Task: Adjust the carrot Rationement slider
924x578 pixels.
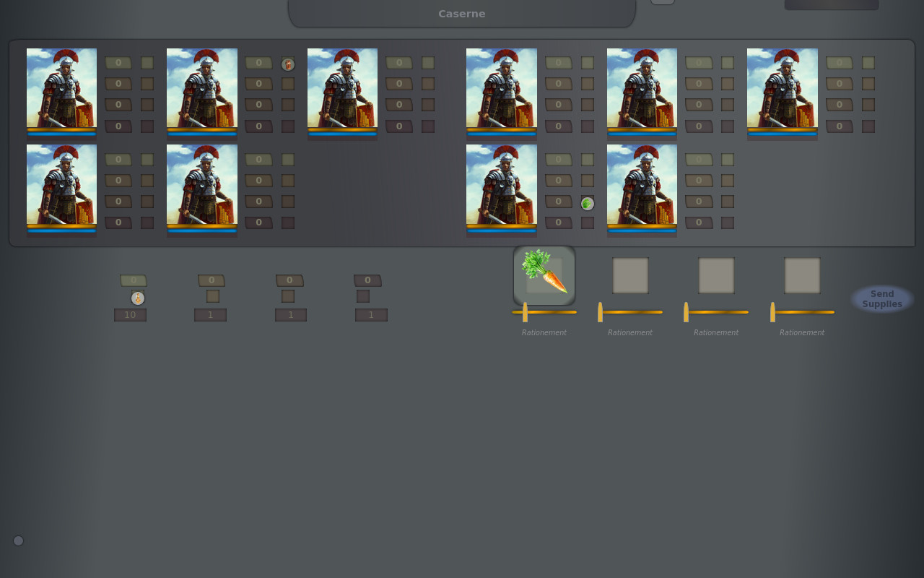Action: pos(525,312)
